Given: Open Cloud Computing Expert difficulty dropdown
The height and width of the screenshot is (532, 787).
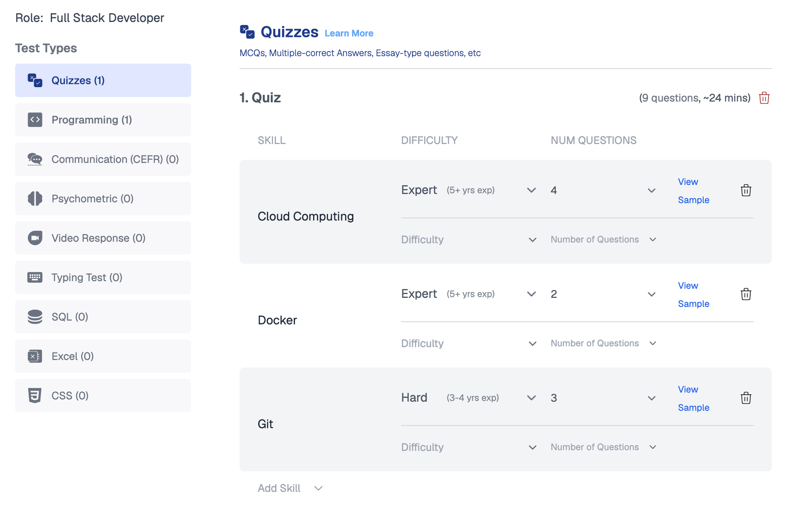Looking at the screenshot, I should [469, 190].
